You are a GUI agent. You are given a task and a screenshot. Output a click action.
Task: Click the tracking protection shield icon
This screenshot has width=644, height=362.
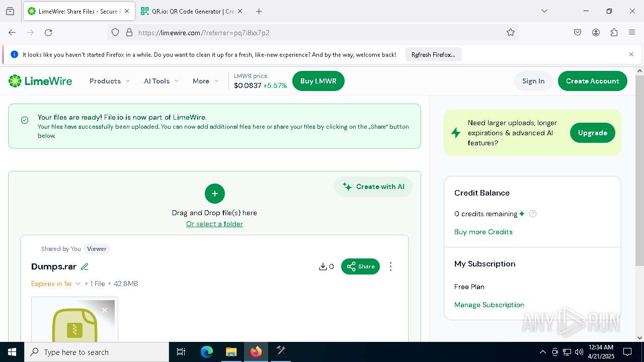115,33
